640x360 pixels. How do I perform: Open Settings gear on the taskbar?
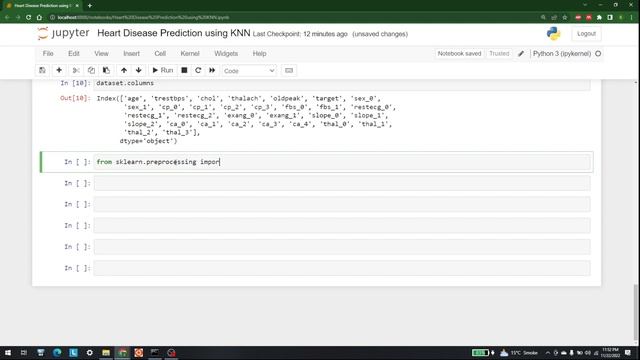(x=89, y=353)
